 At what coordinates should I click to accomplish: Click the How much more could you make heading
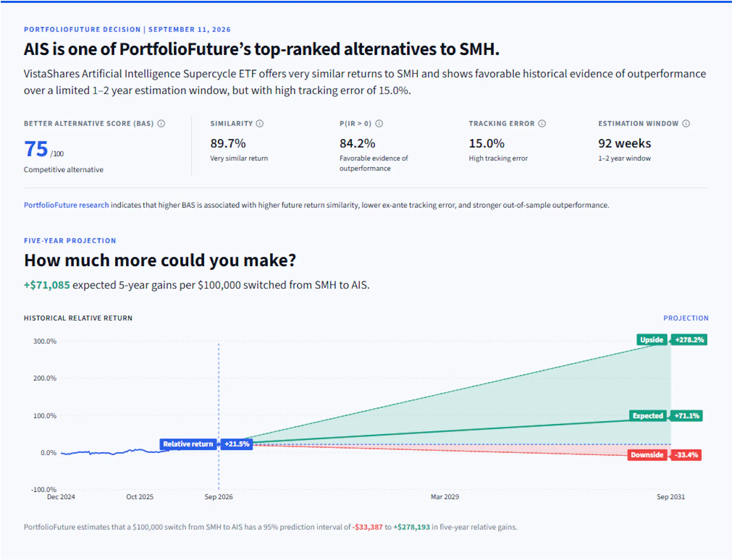coord(160,261)
